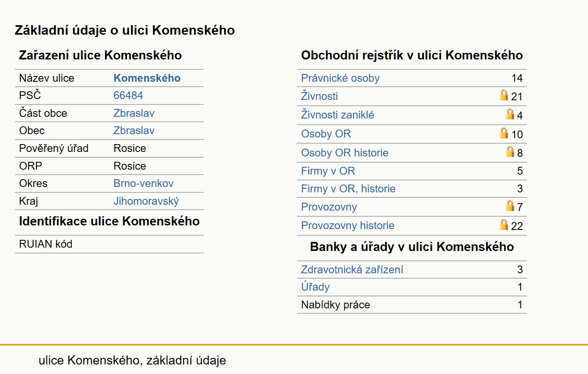The width and height of the screenshot is (588, 374).
Task: Click the lock icon in the Provozovny row
Action: tap(510, 206)
